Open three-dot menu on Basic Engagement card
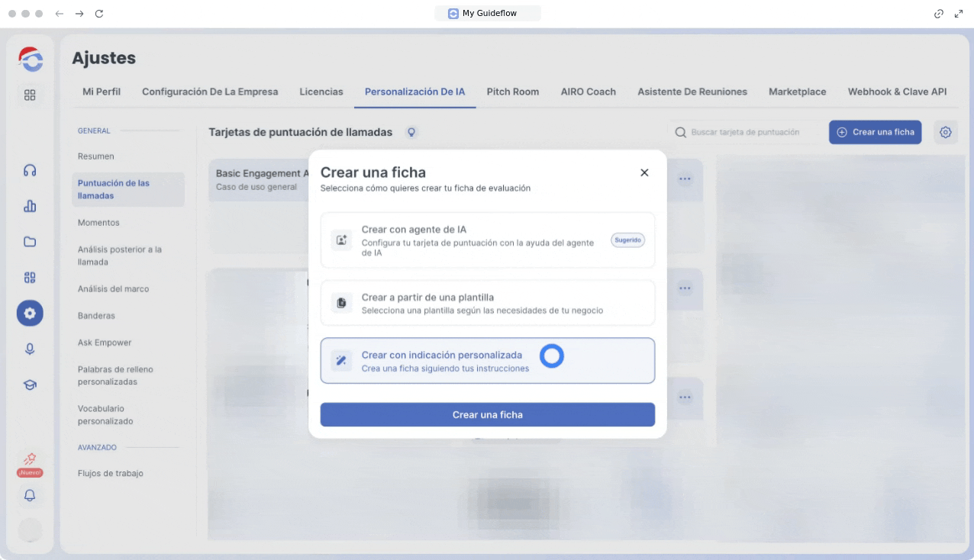 685,179
